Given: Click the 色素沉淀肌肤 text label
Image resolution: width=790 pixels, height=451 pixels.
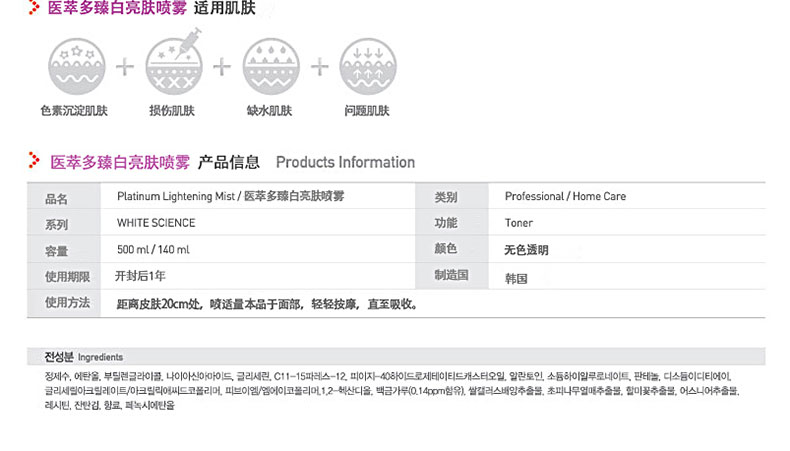Looking at the screenshot, I should (x=73, y=111).
